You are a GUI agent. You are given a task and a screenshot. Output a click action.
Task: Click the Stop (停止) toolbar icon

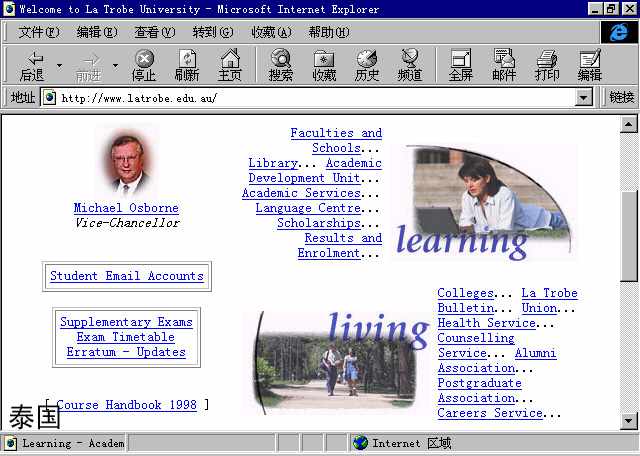[144, 66]
